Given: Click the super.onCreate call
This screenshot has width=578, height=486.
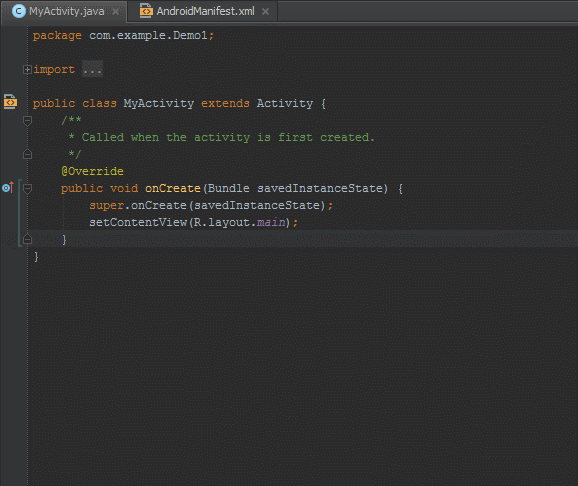Looking at the screenshot, I should (x=138, y=205).
